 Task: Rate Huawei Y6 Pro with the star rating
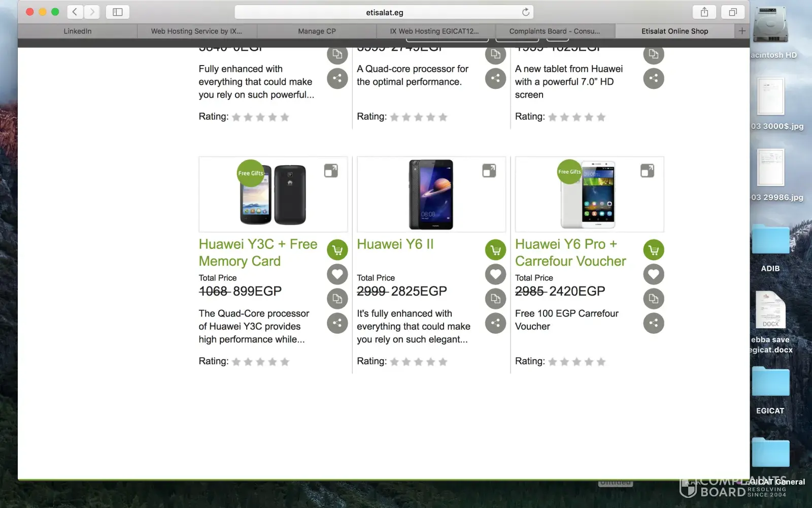tap(577, 362)
